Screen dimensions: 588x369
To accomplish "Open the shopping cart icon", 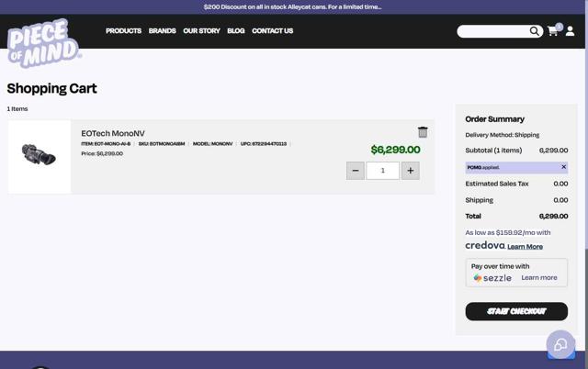I will 553,31.
